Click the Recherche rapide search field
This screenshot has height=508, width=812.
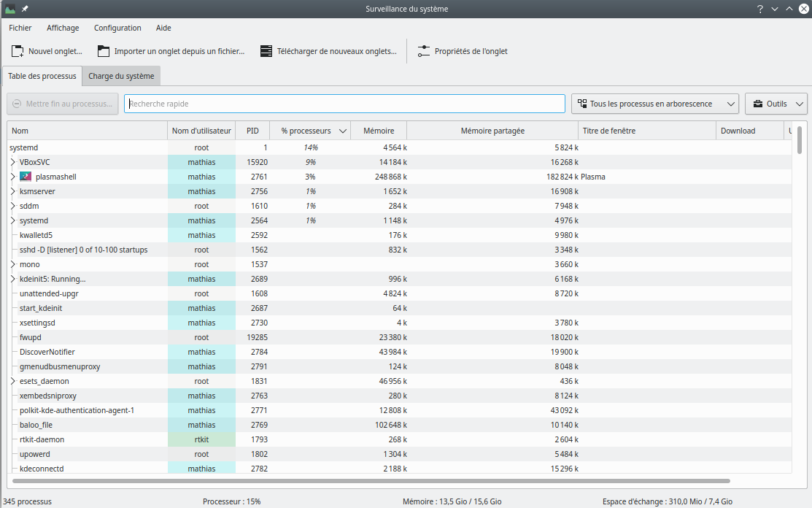344,104
